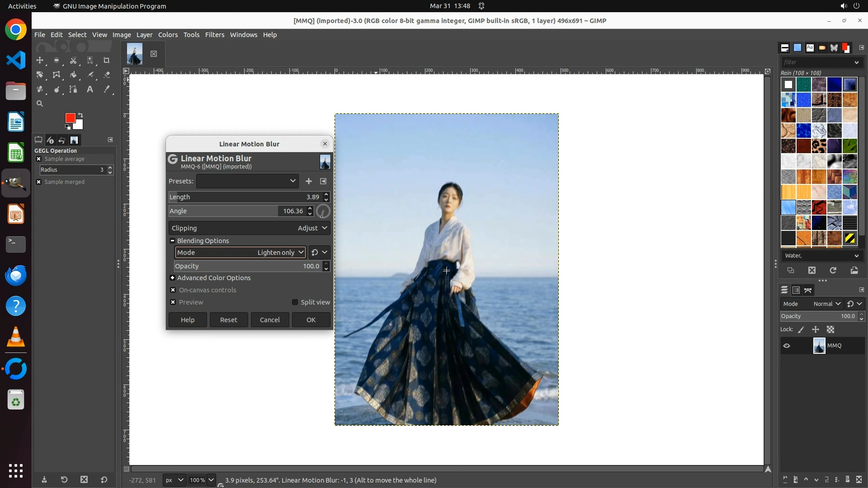Viewport: 868px width, 488px height.
Task: Select the Bucket Fill tool
Action: (73, 75)
